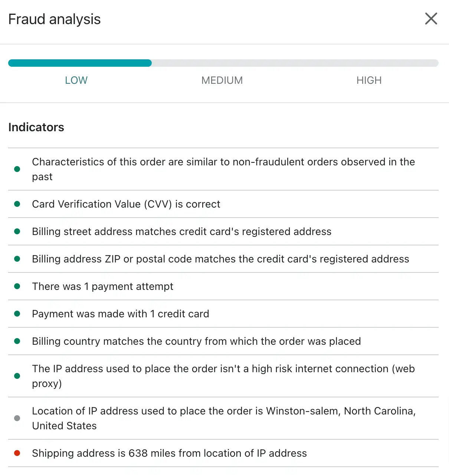Image resolution: width=449 pixels, height=476 pixels.
Task: Select the HIGH risk label
Action: click(369, 80)
